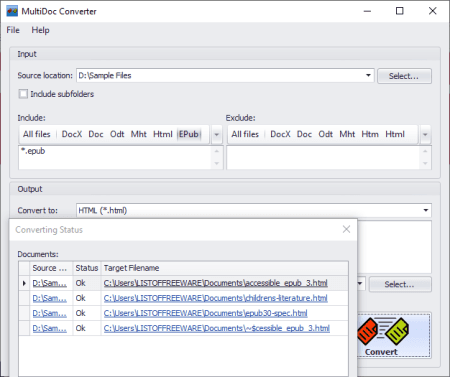Click Ok status in childrens-literature row

click(x=80, y=298)
